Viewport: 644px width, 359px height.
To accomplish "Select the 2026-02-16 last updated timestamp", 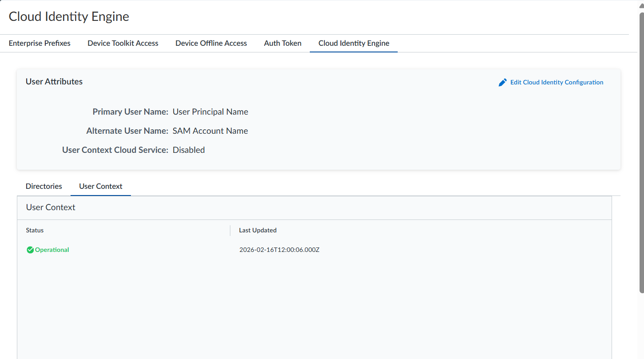I will click(279, 250).
